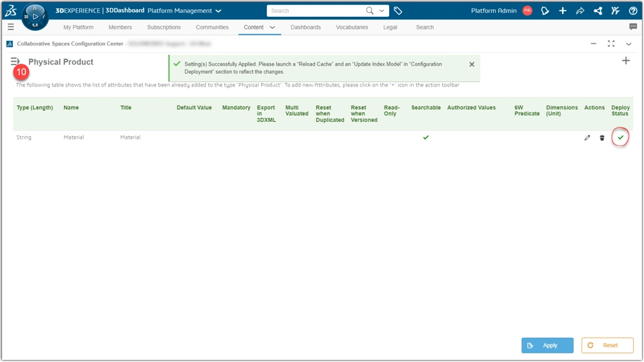Click the share arrow icon in the top bar

580,11
